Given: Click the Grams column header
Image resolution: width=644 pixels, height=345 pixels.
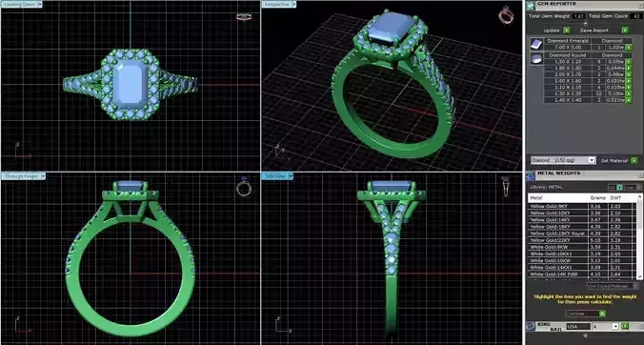Looking at the screenshot, I should (x=598, y=198).
